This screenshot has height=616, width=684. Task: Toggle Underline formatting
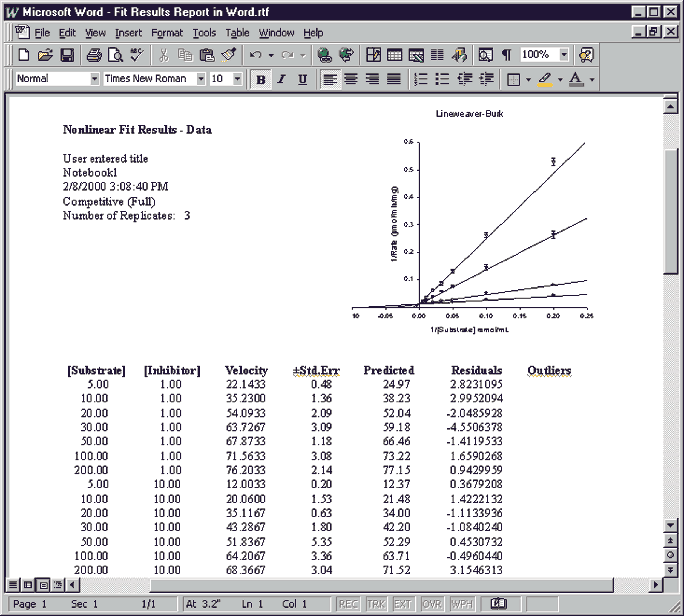coord(303,79)
